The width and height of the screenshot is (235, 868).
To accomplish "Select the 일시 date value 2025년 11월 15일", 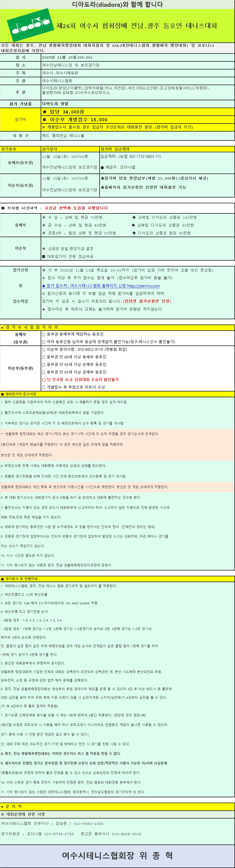I will [67, 57].
